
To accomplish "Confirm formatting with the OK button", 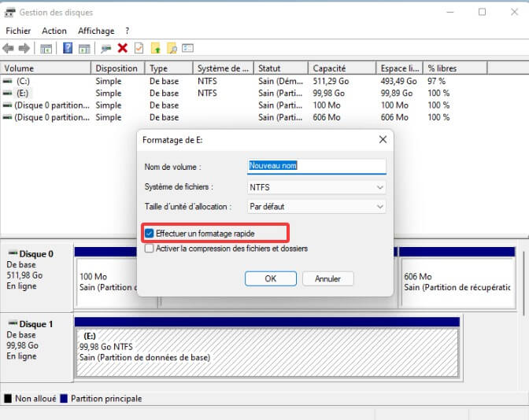I will point(271,278).
